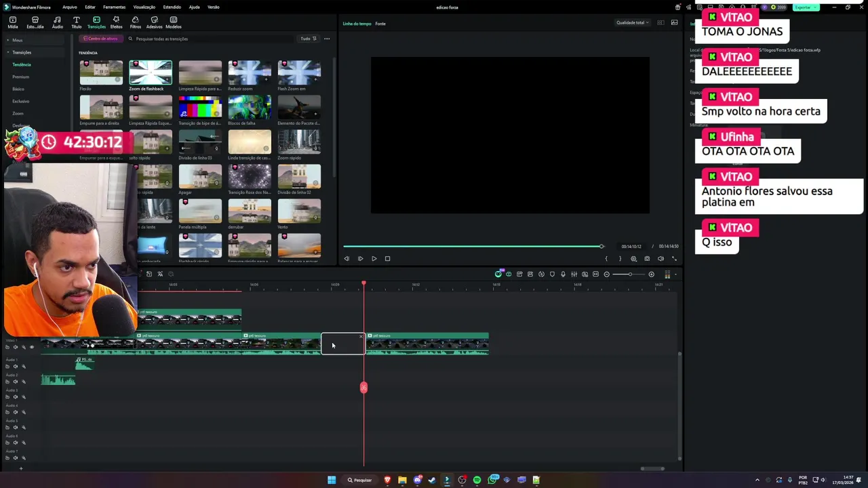The height and width of the screenshot is (488, 868).
Task: Click the mark-out curly brace icon
Action: (620, 258)
